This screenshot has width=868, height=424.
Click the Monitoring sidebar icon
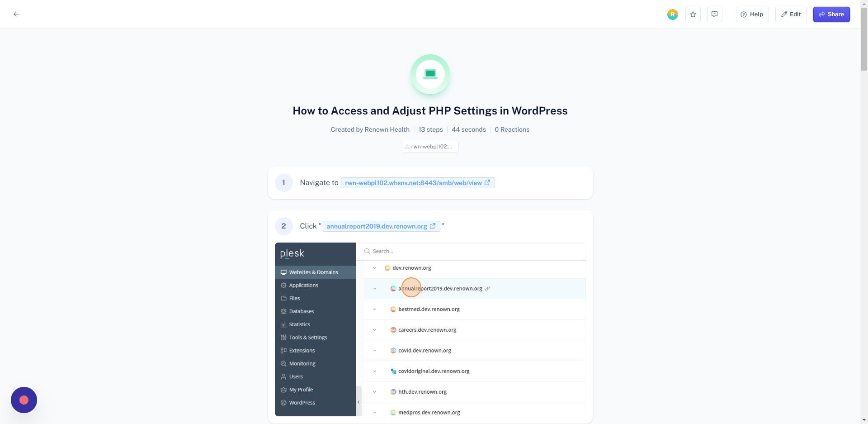click(283, 364)
